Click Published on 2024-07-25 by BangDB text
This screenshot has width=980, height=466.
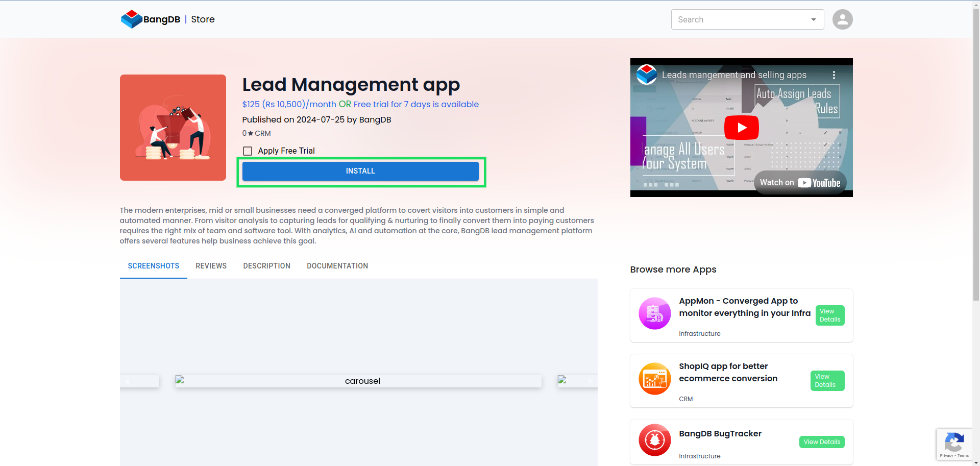tap(316, 119)
